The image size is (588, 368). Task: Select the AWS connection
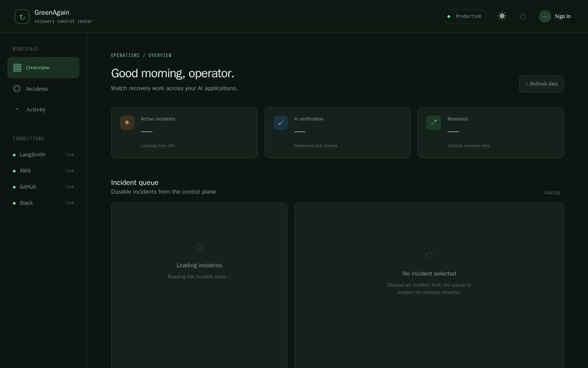tap(43, 171)
